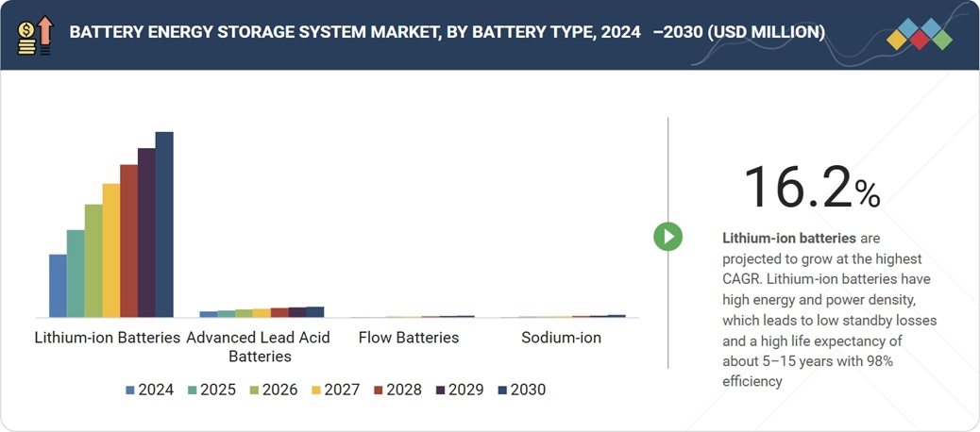Click the 16.2% CAGR figure

tap(811, 187)
